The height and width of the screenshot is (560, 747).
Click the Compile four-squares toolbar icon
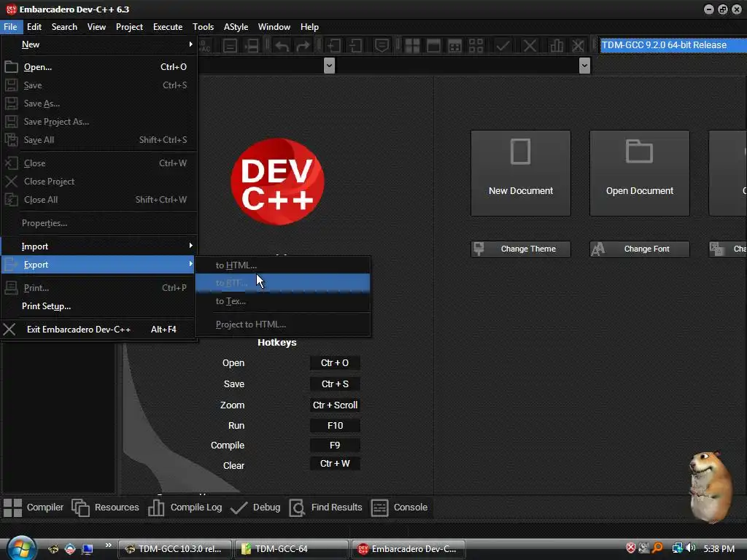[412, 46]
